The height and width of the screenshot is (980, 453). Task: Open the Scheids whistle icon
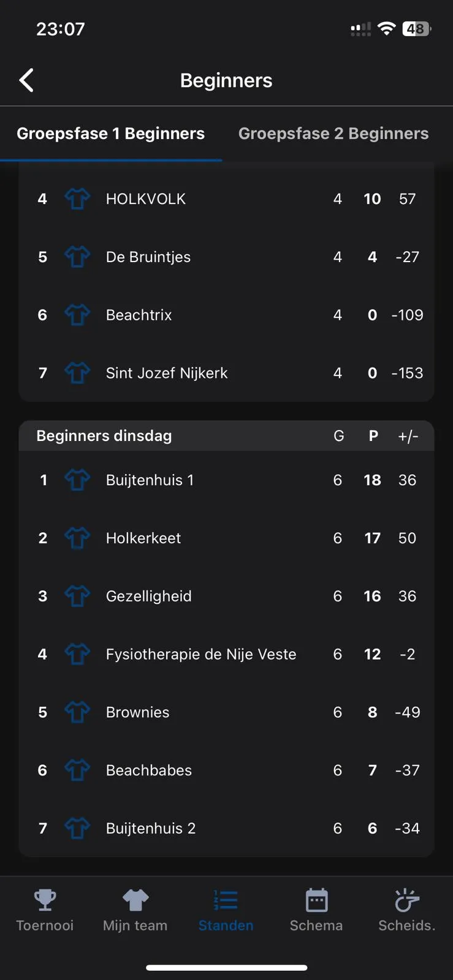pos(406,900)
